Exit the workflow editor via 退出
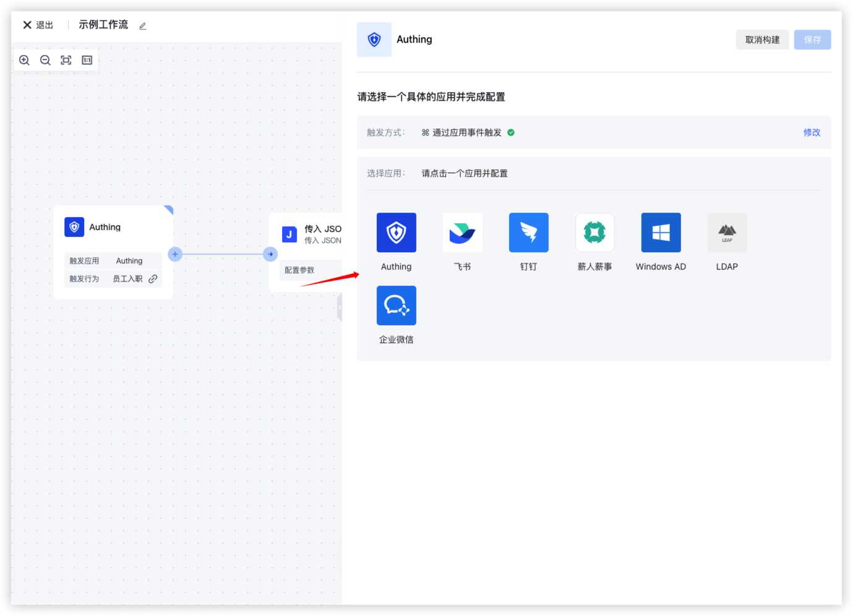The height and width of the screenshot is (616, 853). pos(38,25)
